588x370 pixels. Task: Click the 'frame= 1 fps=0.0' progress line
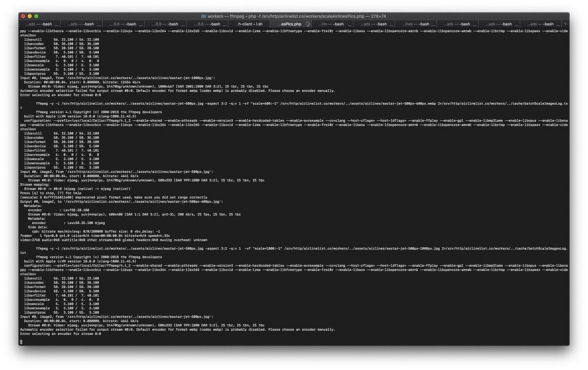click(95, 236)
